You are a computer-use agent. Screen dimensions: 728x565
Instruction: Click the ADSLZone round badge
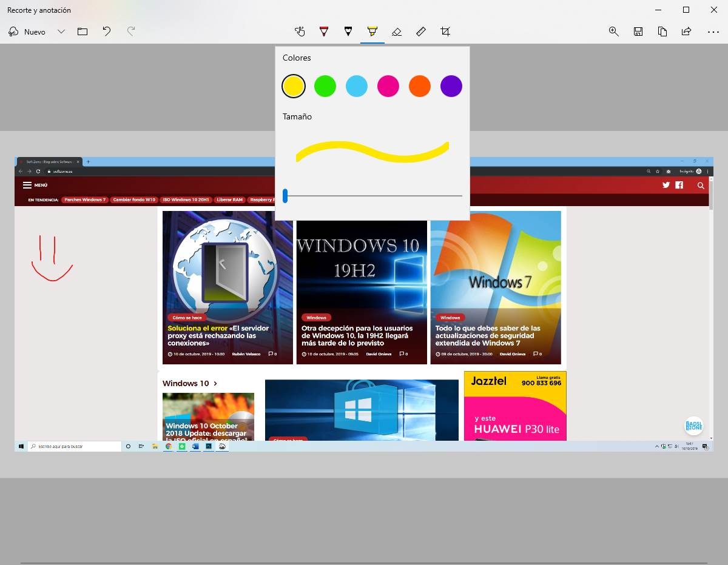[x=693, y=425]
